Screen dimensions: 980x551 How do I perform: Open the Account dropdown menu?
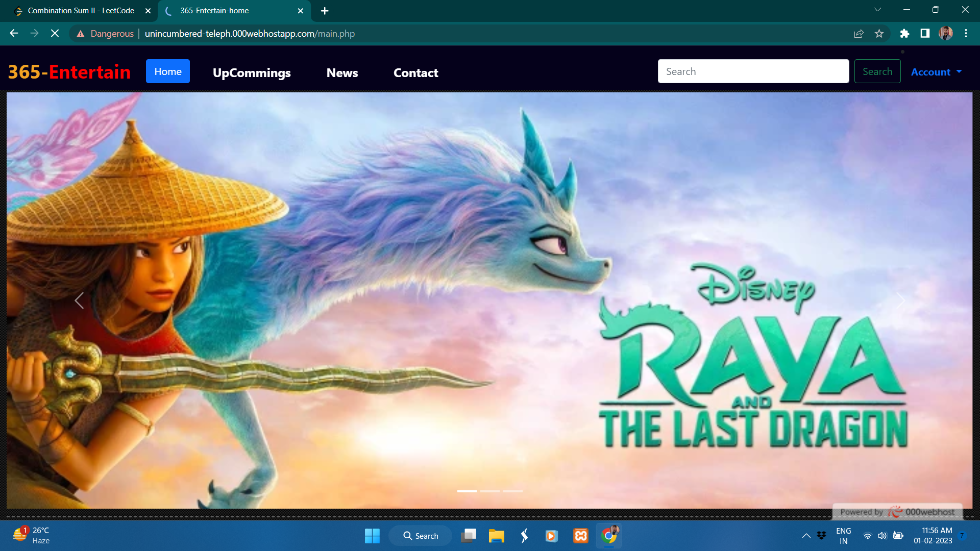pos(936,72)
